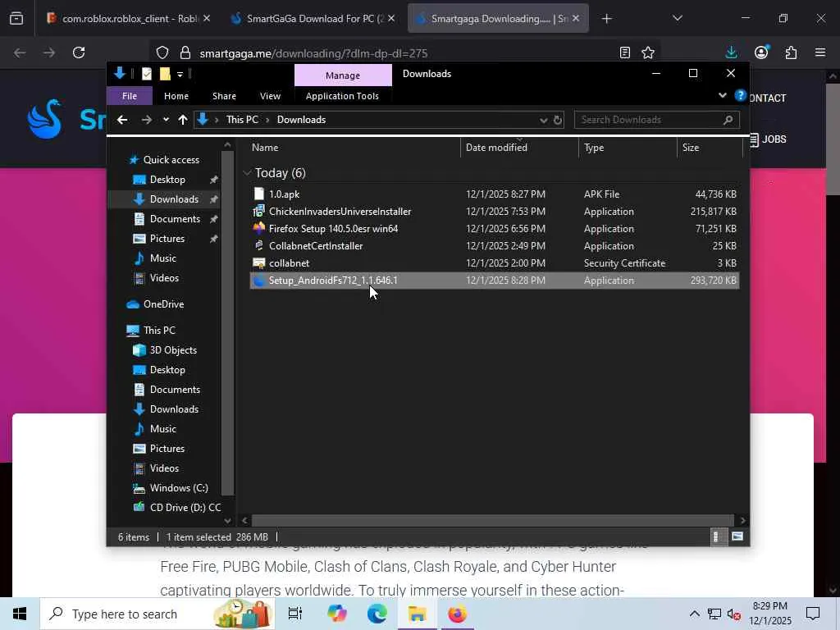
Task: Open Microsoft Edge from the taskbar
Action: [x=377, y=614]
